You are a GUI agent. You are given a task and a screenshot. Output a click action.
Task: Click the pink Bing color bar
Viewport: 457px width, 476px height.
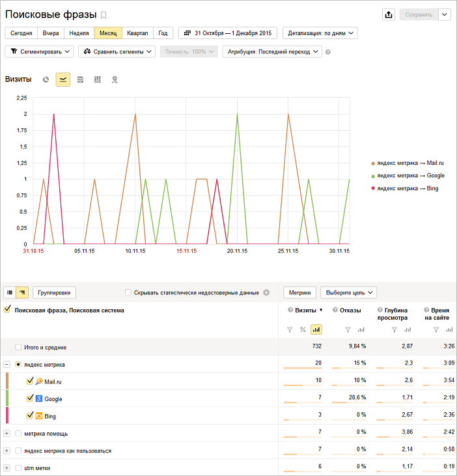click(7, 415)
